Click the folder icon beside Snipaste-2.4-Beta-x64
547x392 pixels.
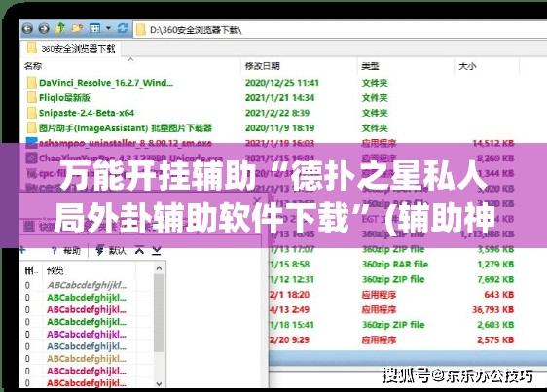click(x=32, y=113)
